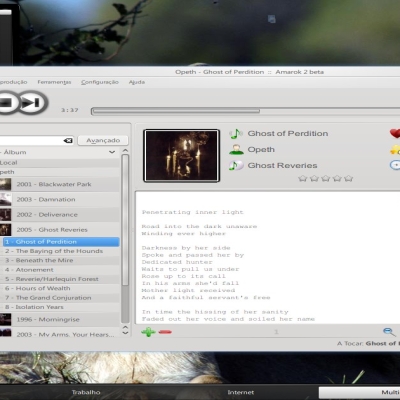The width and height of the screenshot is (400, 400).
Task: Select track 1 - Ghost of Perdition
Action: [x=61, y=242]
